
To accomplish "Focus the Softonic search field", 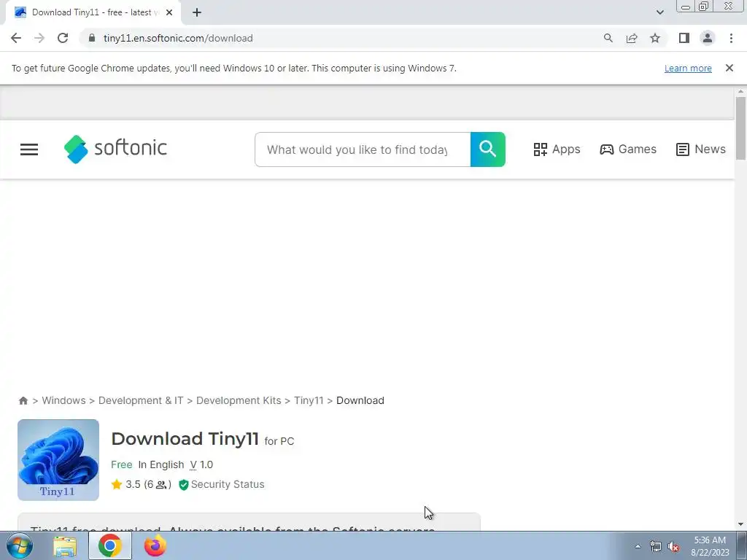I will 363,149.
